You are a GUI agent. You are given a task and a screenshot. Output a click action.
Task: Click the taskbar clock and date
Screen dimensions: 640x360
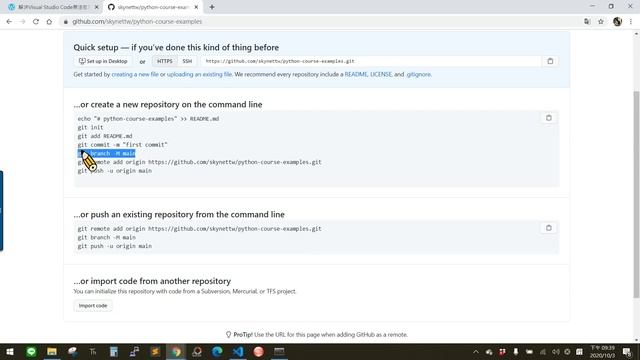602,351
